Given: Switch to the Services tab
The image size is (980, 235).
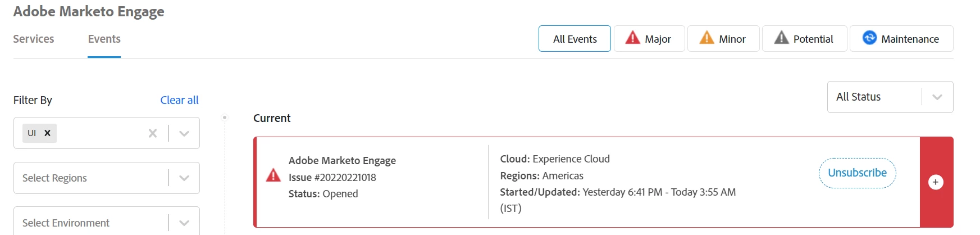Looking at the screenshot, I should pos(34,39).
